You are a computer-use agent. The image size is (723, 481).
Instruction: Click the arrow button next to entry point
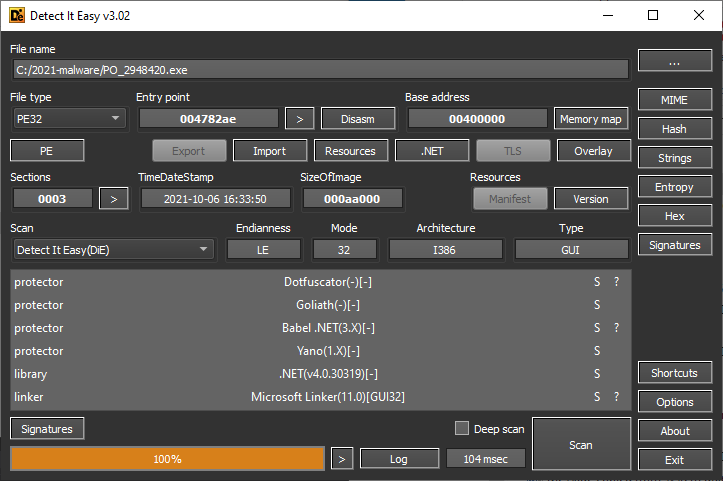click(299, 119)
